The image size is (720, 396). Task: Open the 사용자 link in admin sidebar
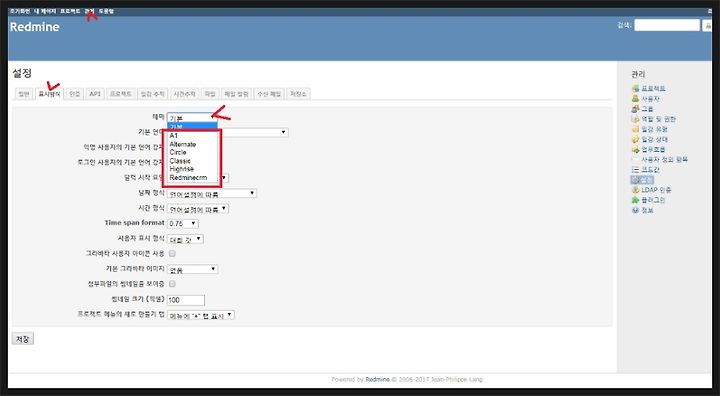pos(650,98)
